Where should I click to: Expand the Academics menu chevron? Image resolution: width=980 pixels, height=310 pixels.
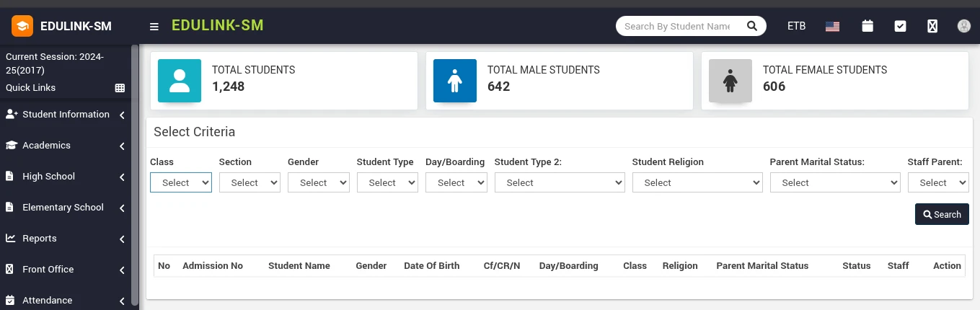[123, 146]
